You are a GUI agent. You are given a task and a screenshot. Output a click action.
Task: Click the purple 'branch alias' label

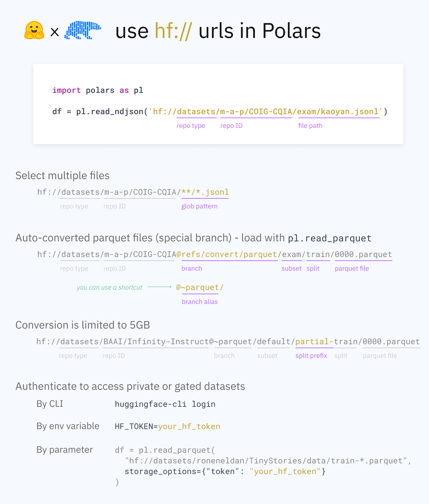pos(200,302)
